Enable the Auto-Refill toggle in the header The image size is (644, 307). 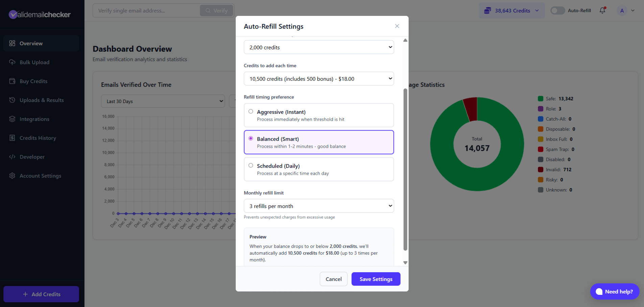click(557, 10)
